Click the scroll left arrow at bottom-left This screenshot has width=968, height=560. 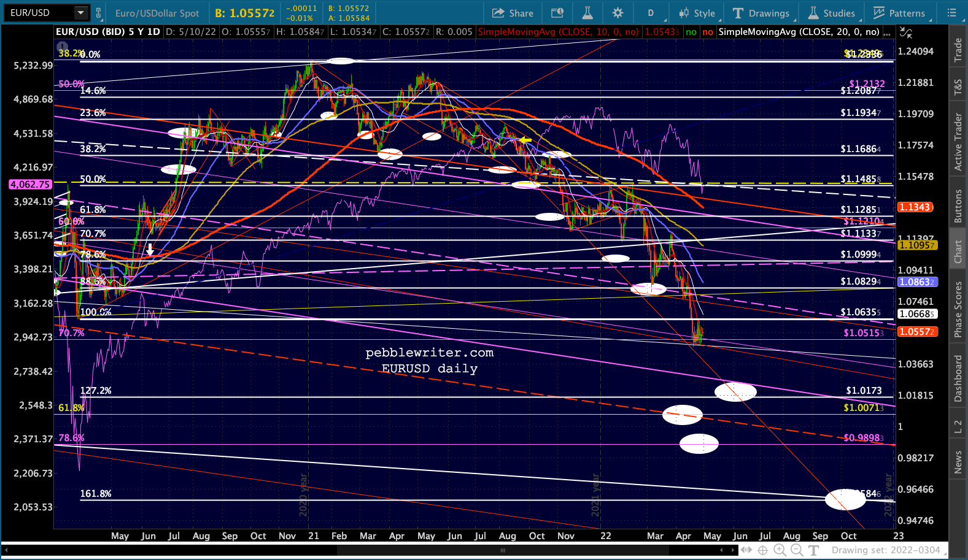pos(7,550)
